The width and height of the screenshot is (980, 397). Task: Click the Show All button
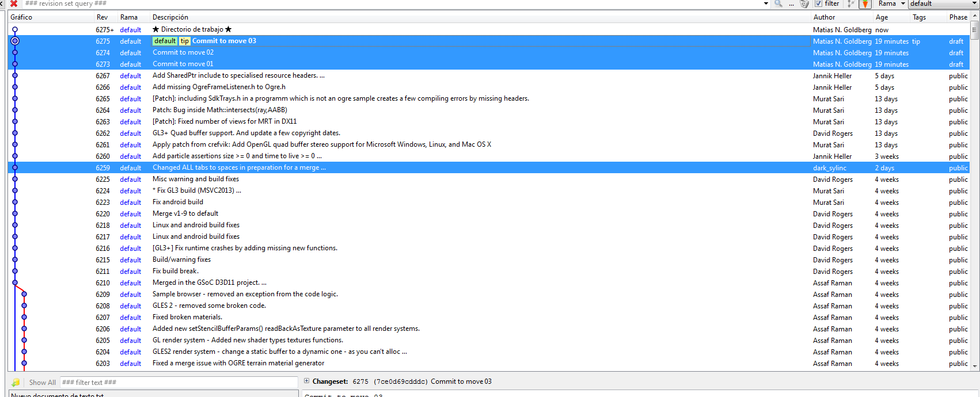pos(43,383)
